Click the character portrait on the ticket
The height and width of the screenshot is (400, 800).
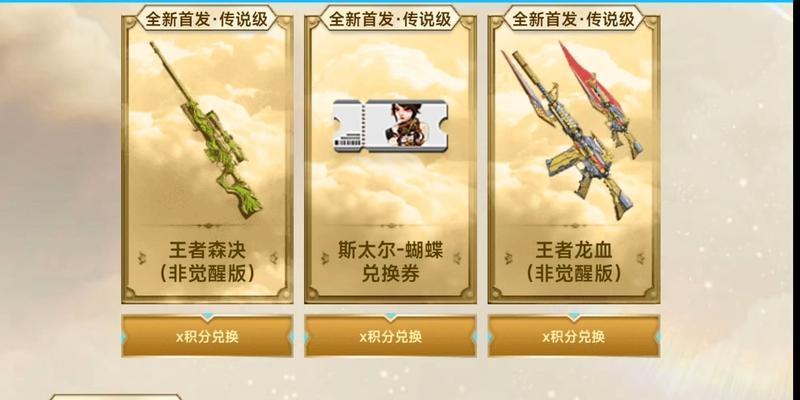pyautogui.click(x=403, y=124)
